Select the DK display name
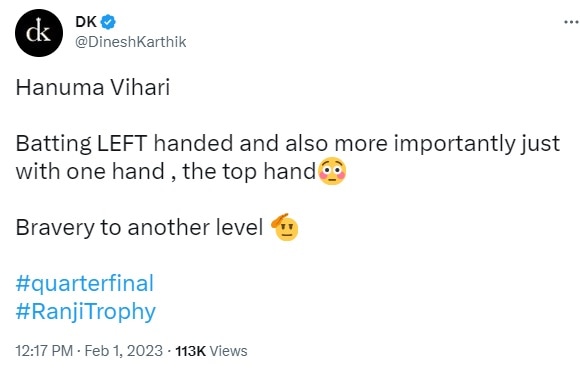The height and width of the screenshot is (368, 580). point(86,22)
